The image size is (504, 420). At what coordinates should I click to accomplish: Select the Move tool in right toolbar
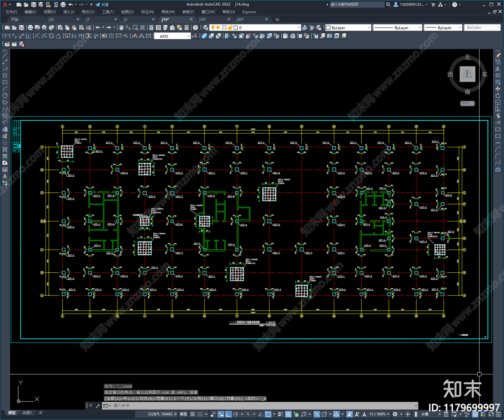point(498,89)
